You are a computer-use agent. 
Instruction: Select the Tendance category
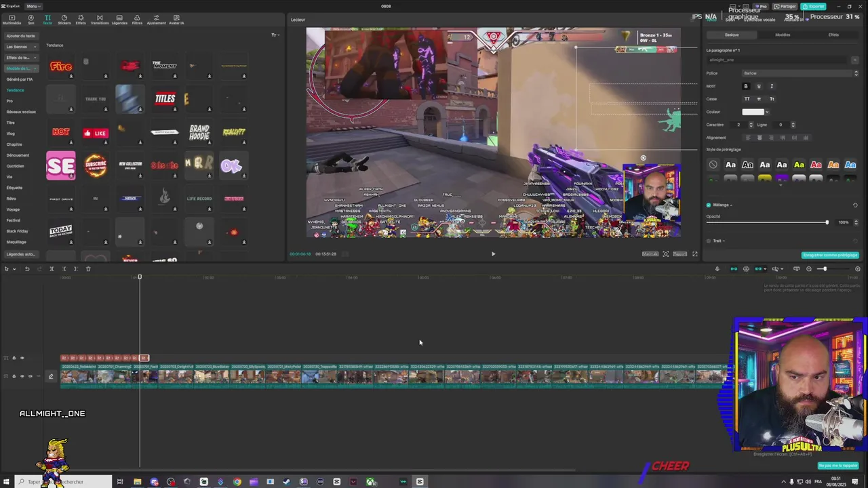click(15, 90)
